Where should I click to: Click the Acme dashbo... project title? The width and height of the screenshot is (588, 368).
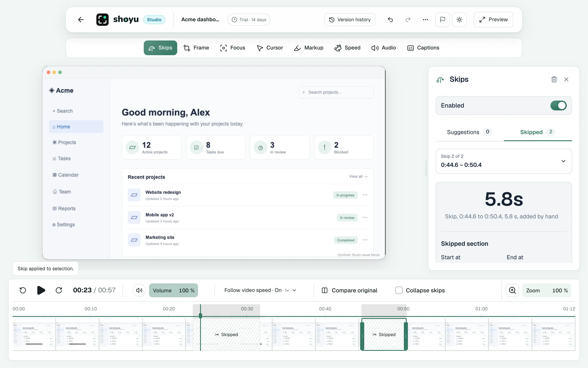coord(200,19)
